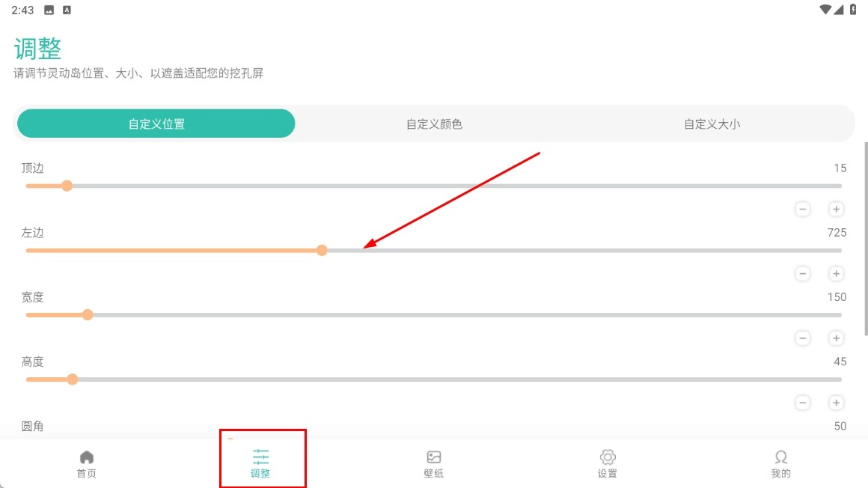The height and width of the screenshot is (488, 868).
Task: Switch to the 自定义大小 tab
Action: 712,124
